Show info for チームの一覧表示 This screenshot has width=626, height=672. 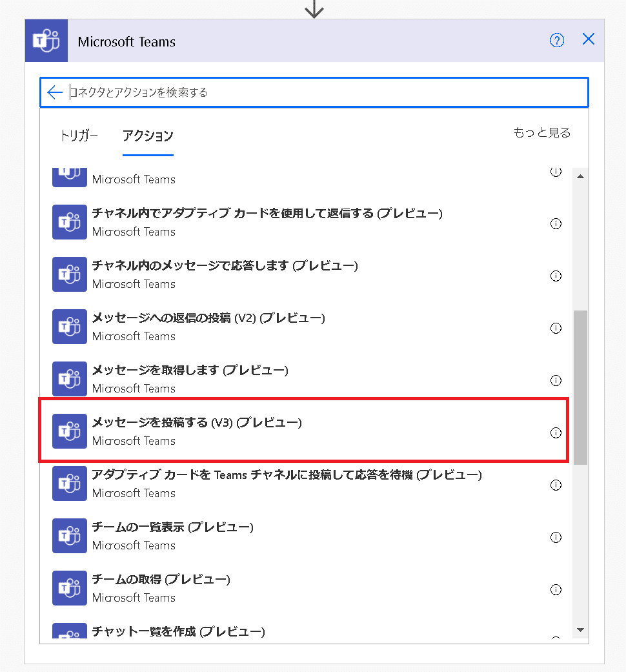[556, 537]
